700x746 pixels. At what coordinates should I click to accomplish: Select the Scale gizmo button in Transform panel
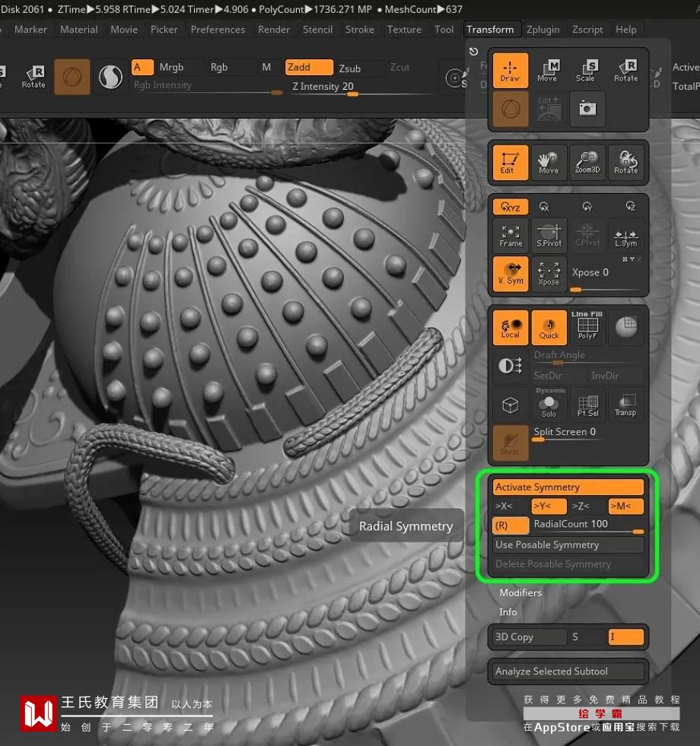[586, 71]
